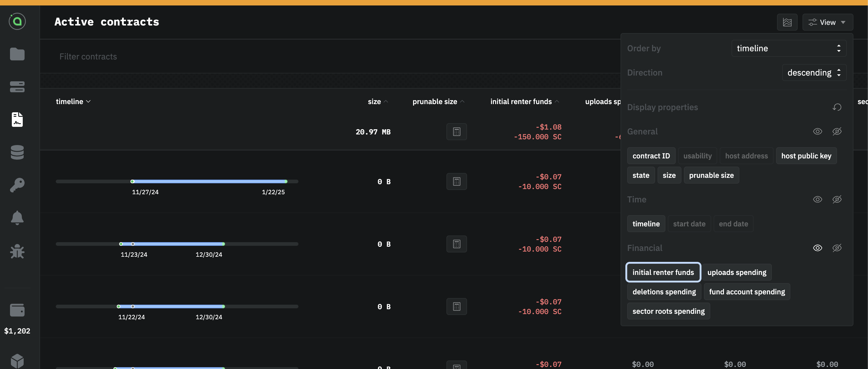Viewport: 868px width, 369px height.
Task: Open the Order by timeline select
Action: [789, 48]
